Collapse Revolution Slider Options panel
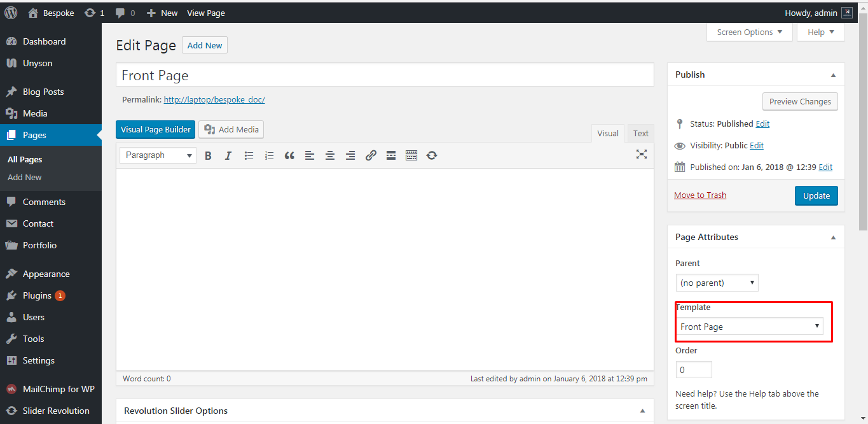Viewport: 868px width, 424px height. pos(642,411)
